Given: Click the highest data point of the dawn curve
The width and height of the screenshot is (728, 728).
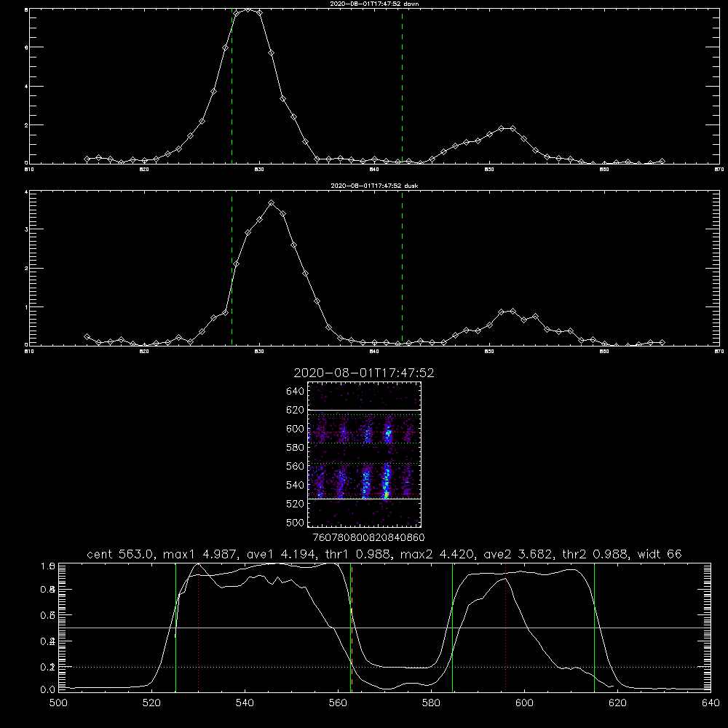Looking at the screenshot, I should tap(248, 9).
